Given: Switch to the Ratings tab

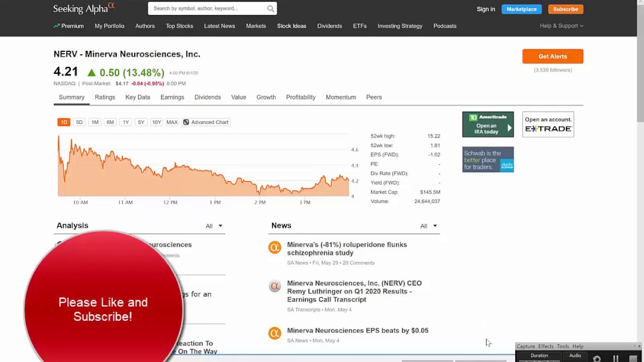Looking at the screenshot, I should 105,98.
